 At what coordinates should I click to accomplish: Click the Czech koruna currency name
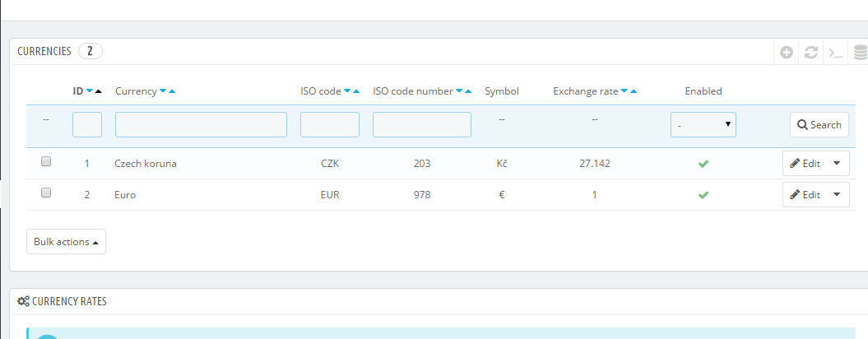click(146, 164)
